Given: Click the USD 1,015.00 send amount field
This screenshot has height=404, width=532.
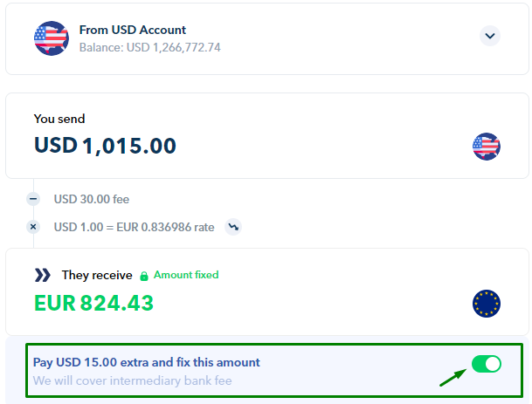Looking at the screenshot, I should pos(105,146).
